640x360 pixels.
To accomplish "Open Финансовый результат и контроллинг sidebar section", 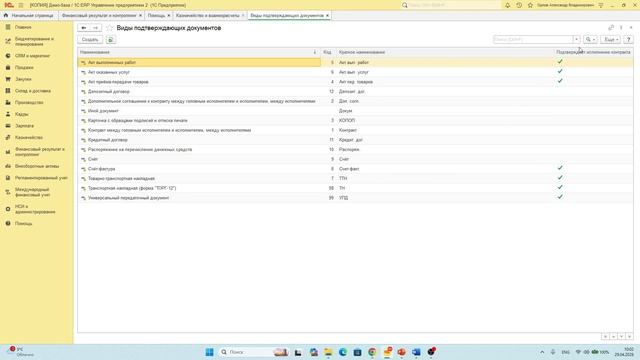I will pyautogui.click(x=40, y=152).
